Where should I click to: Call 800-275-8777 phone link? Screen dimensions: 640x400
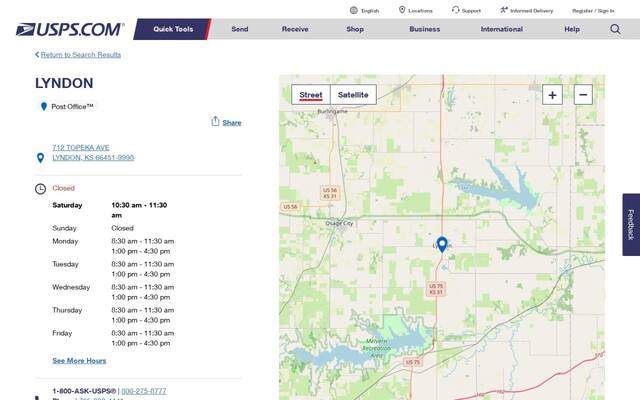click(x=144, y=391)
